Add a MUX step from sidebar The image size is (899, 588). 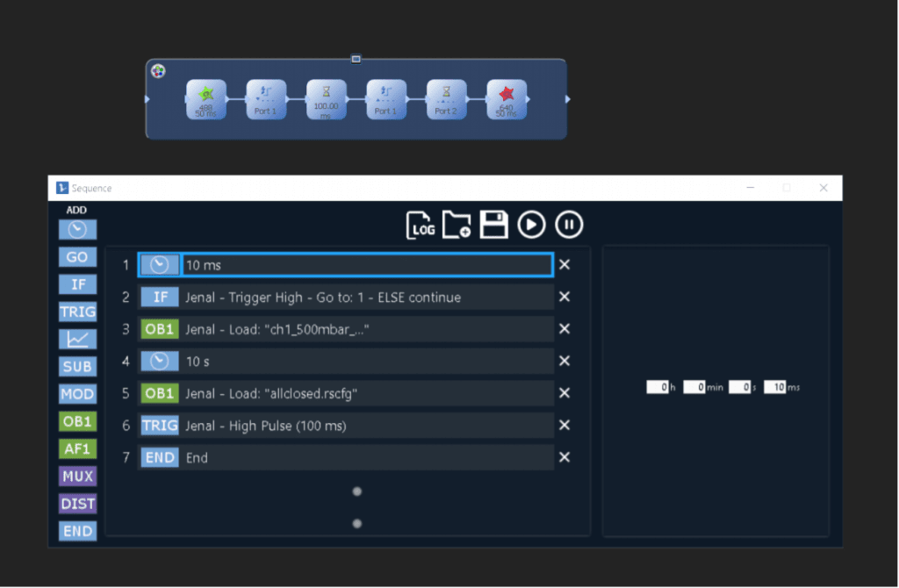pyautogui.click(x=77, y=477)
